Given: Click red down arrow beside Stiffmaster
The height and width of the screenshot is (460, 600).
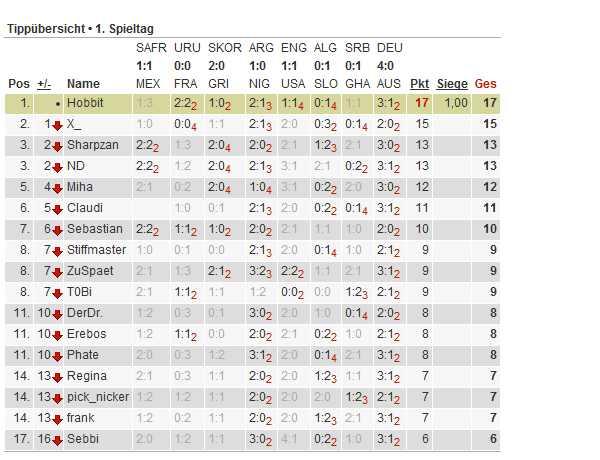Looking at the screenshot, I should [x=57, y=250].
